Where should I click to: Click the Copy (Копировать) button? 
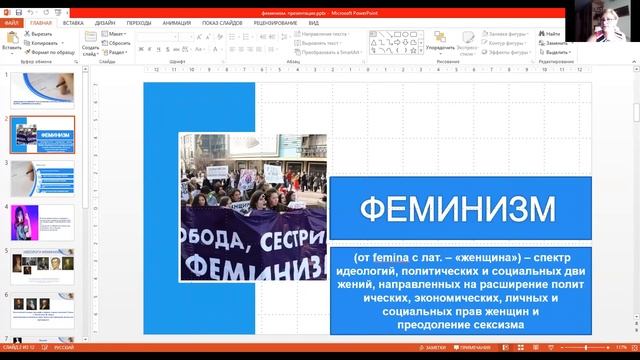[x=43, y=43]
